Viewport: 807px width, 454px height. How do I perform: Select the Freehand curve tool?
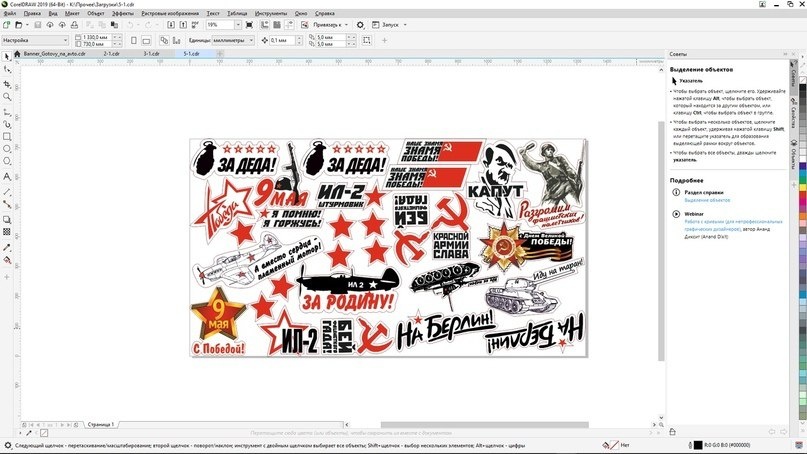(x=7, y=112)
